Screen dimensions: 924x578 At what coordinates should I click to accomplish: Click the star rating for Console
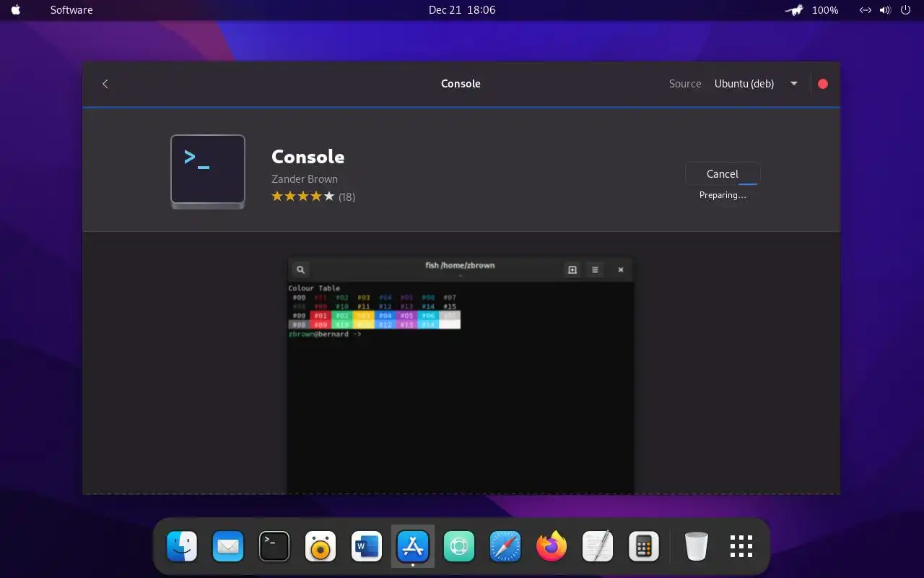tap(303, 197)
